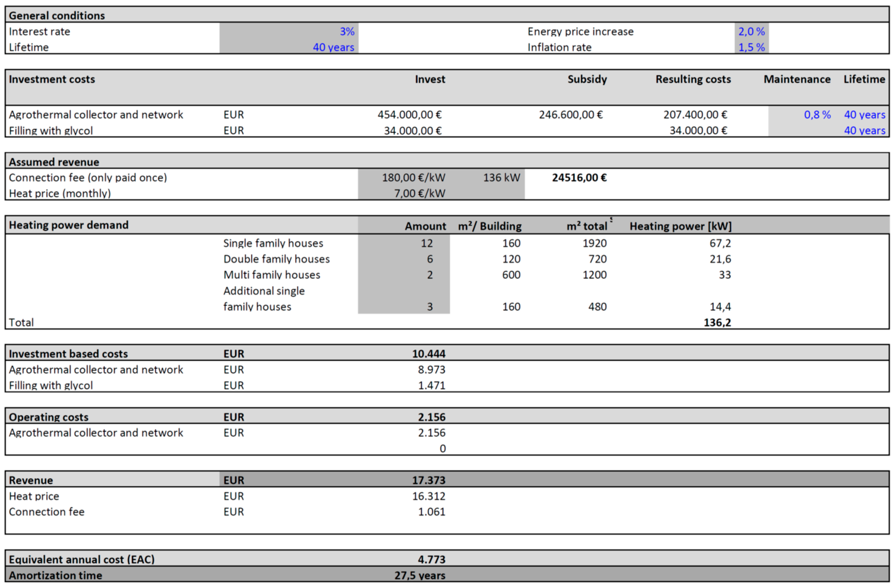Select the bold 24516,00 € result

(579, 178)
